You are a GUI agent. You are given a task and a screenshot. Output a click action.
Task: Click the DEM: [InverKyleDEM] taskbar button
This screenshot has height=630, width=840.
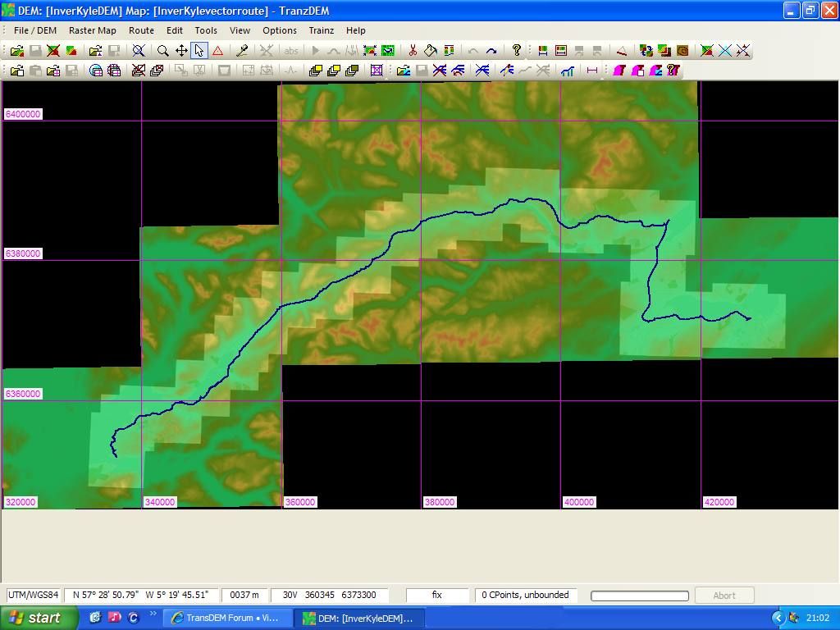(360, 618)
